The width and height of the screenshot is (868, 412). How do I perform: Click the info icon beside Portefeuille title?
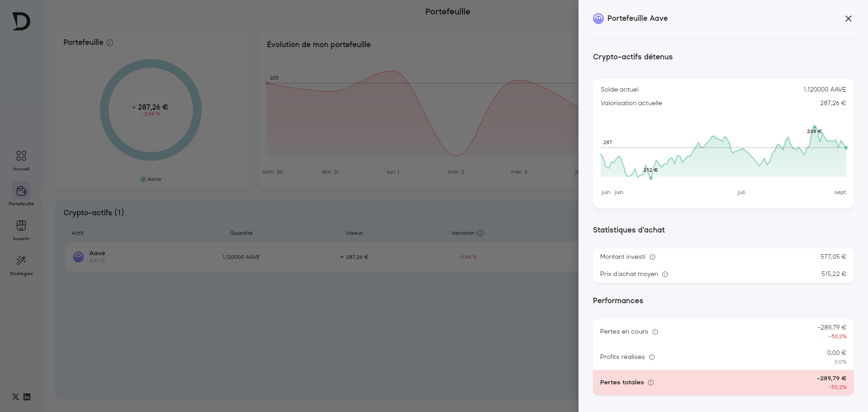click(x=110, y=43)
